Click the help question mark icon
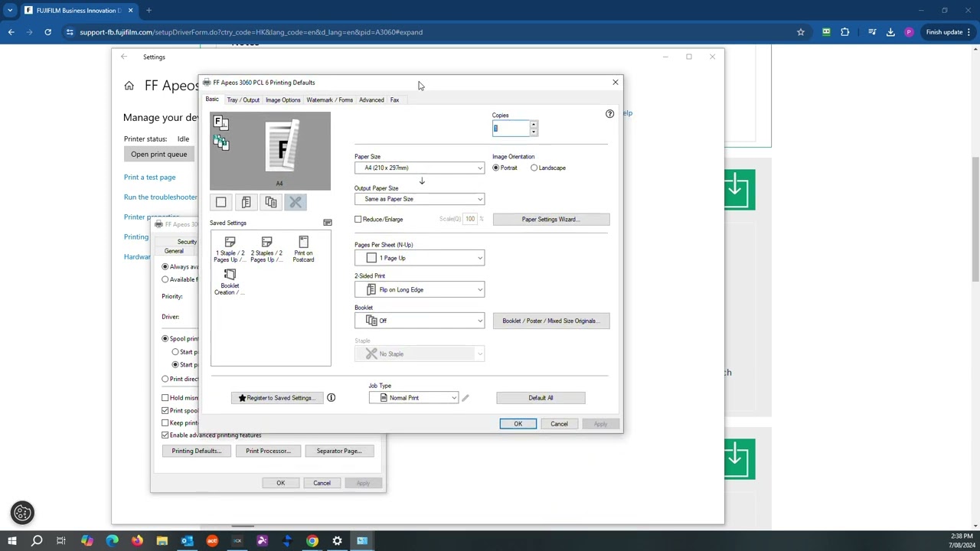Viewport: 980px width, 551px height. (609, 114)
